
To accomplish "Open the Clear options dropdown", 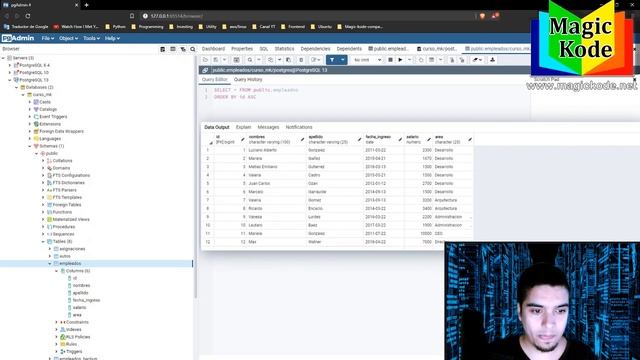I will tap(478, 60).
